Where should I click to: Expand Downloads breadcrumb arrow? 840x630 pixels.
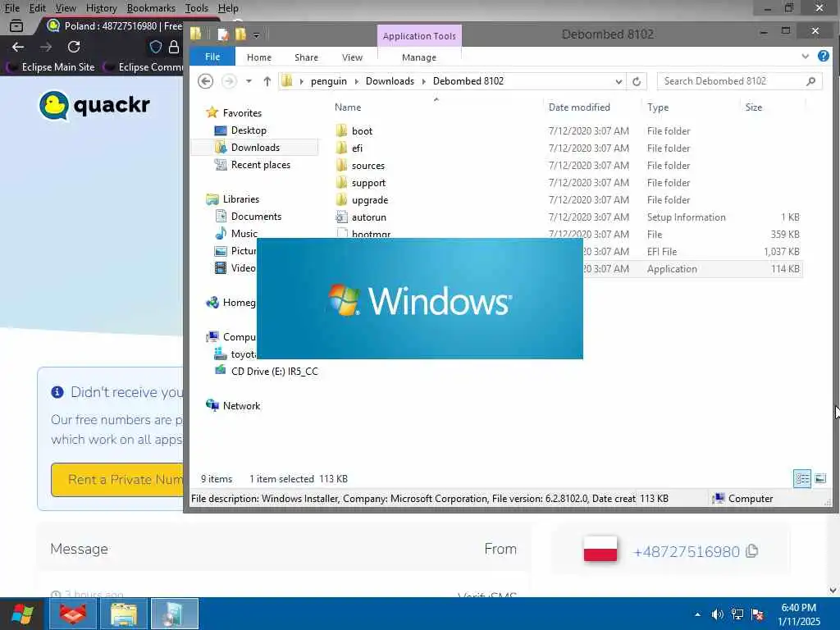(x=424, y=81)
